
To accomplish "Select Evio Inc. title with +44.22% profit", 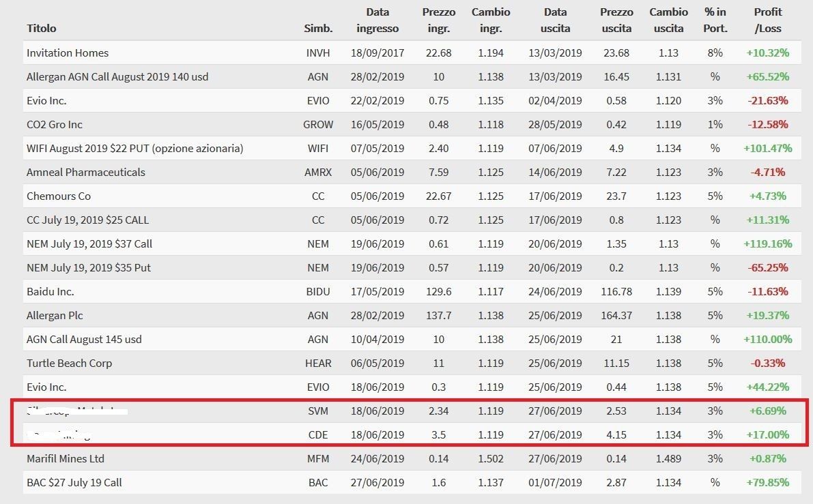I will click(x=46, y=387).
